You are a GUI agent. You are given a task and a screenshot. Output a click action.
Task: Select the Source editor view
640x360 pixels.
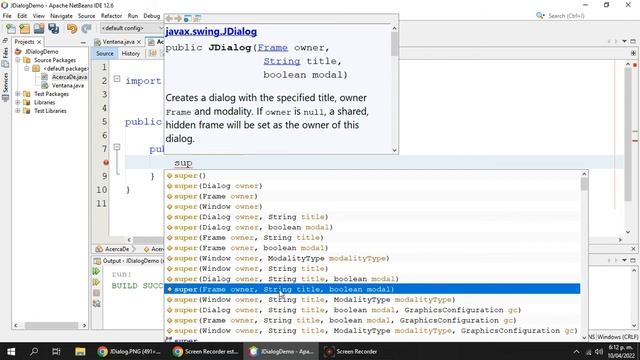[105, 53]
